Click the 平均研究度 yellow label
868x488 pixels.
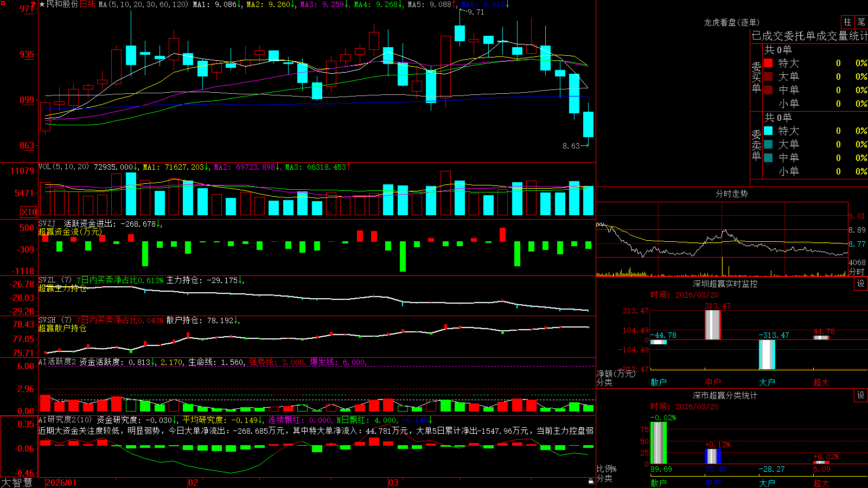tap(203, 420)
